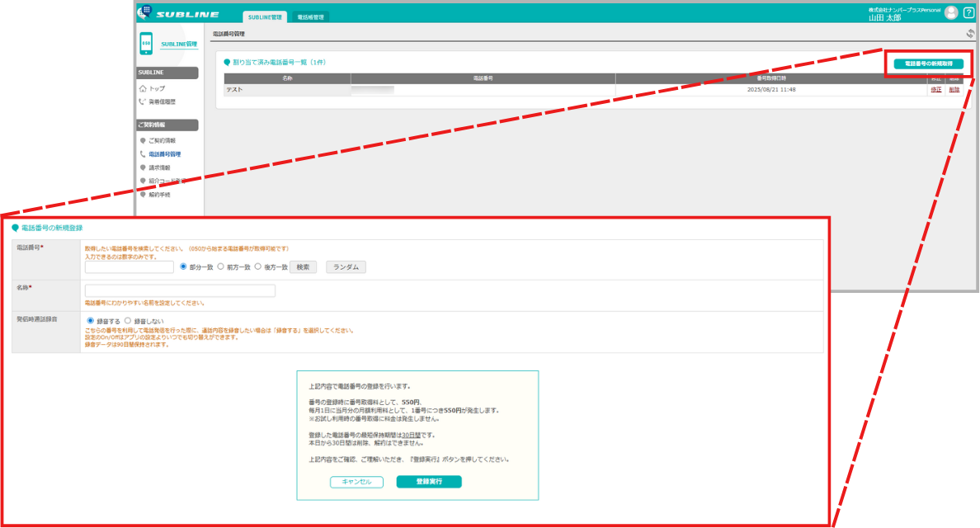Click the refresh arrows icon
The image size is (980, 528).
pyautogui.click(x=970, y=34)
